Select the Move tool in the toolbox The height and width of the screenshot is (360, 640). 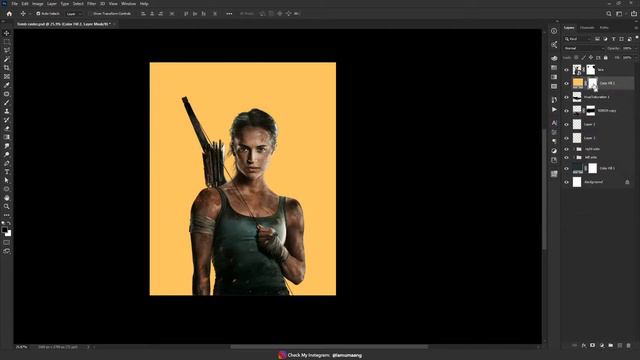[x=7, y=33]
